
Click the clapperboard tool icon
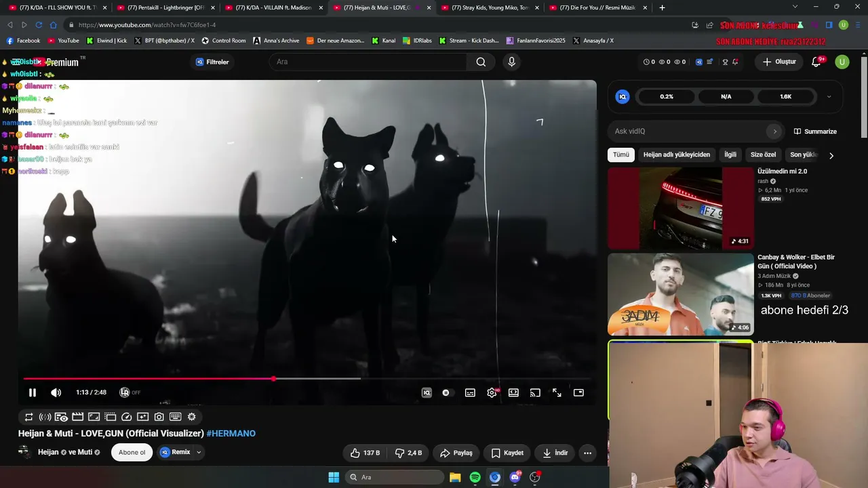(x=77, y=417)
